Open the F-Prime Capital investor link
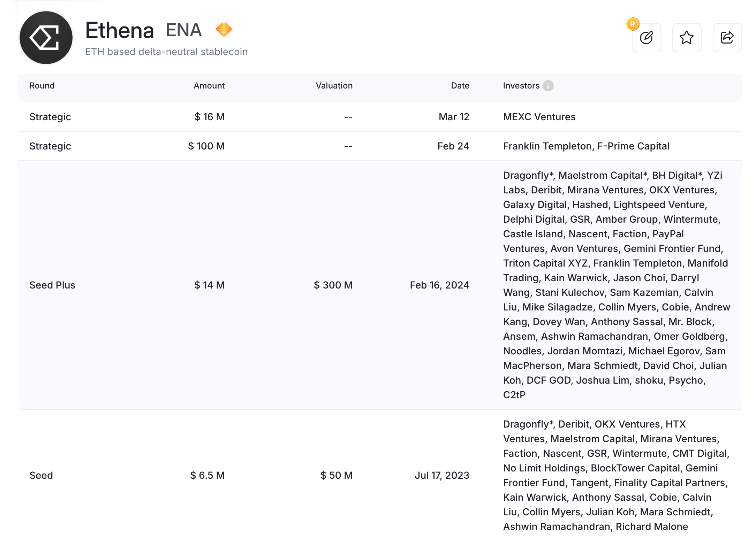 click(x=633, y=146)
